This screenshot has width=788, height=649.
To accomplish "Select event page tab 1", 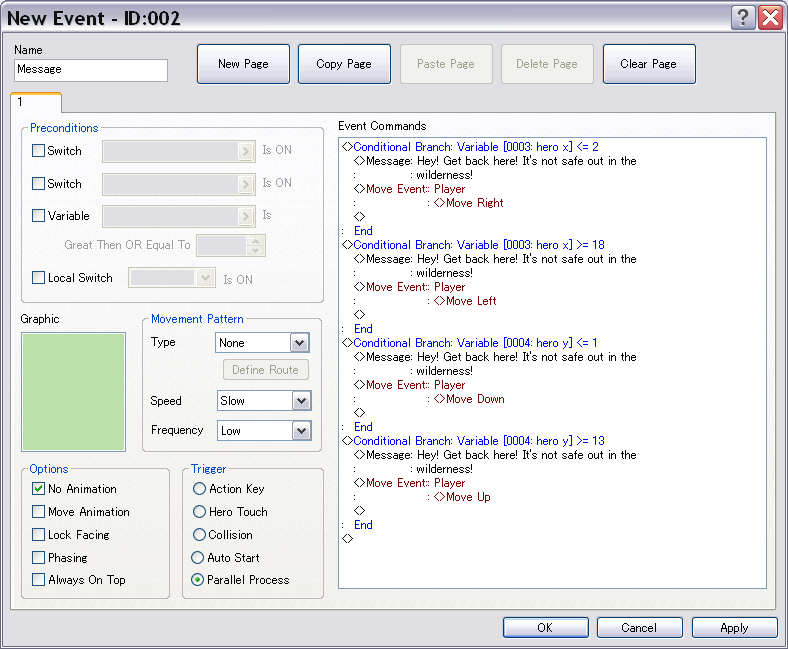I will point(35,102).
